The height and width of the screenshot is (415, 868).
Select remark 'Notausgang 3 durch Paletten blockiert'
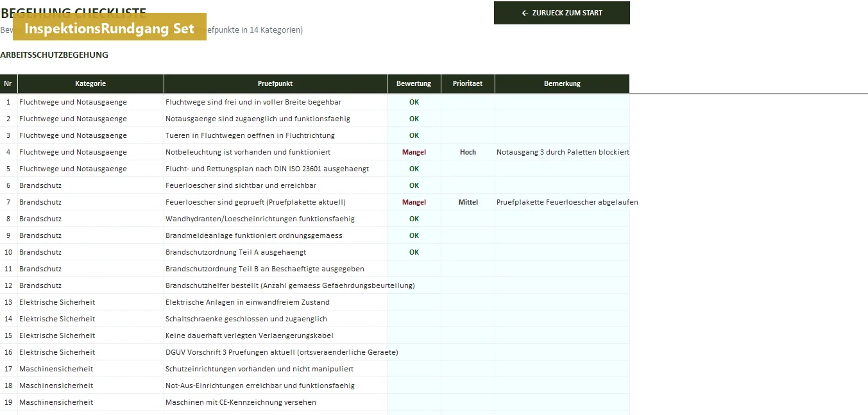pos(563,152)
